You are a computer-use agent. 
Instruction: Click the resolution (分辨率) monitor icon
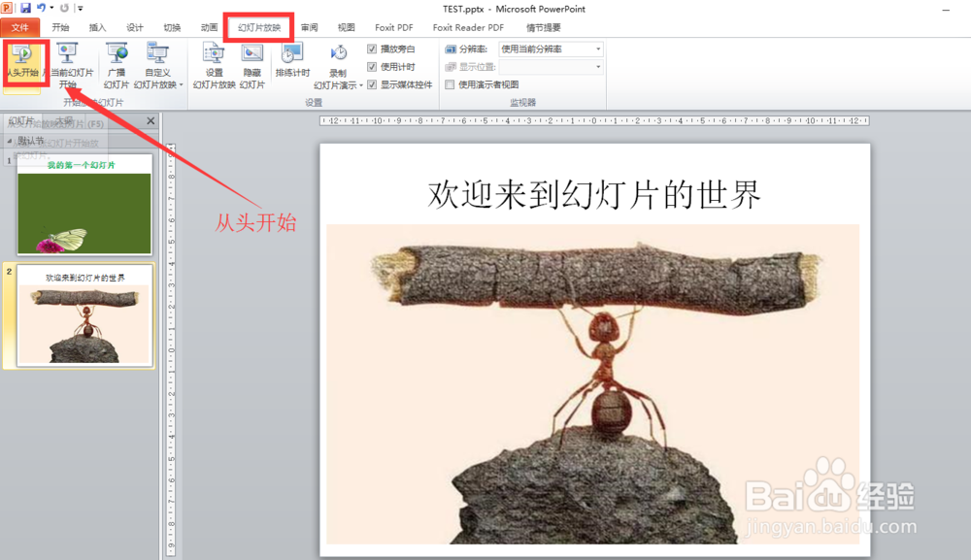(451, 49)
